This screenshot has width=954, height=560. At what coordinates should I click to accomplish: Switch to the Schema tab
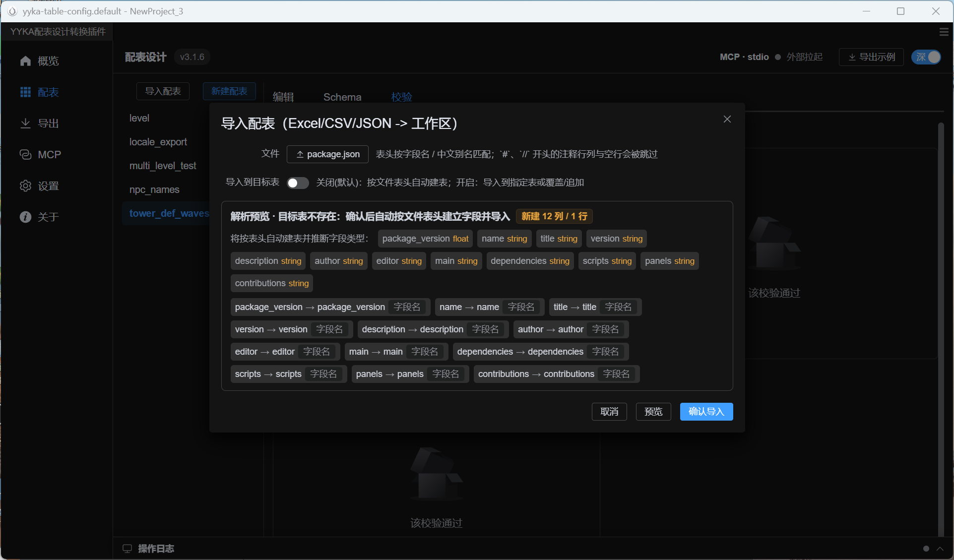pos(342,97)
